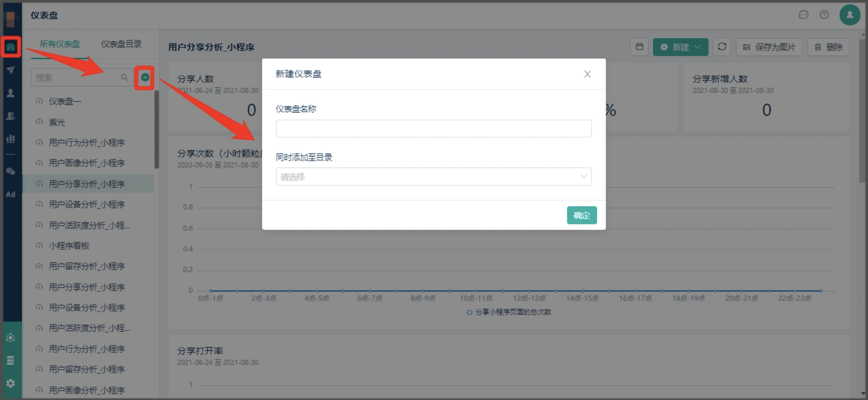
Task: Open the paper plane icon in sidebar
Action: 10,70
